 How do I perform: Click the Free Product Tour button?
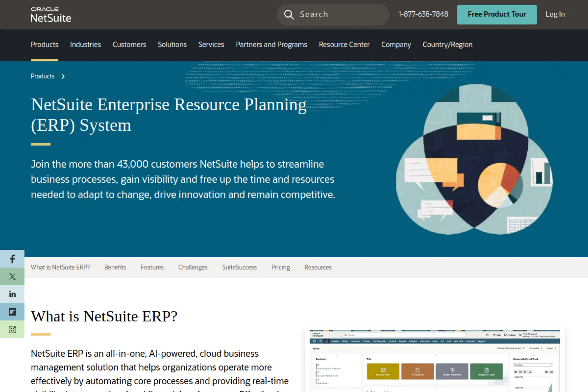click(x=497, y=14)
